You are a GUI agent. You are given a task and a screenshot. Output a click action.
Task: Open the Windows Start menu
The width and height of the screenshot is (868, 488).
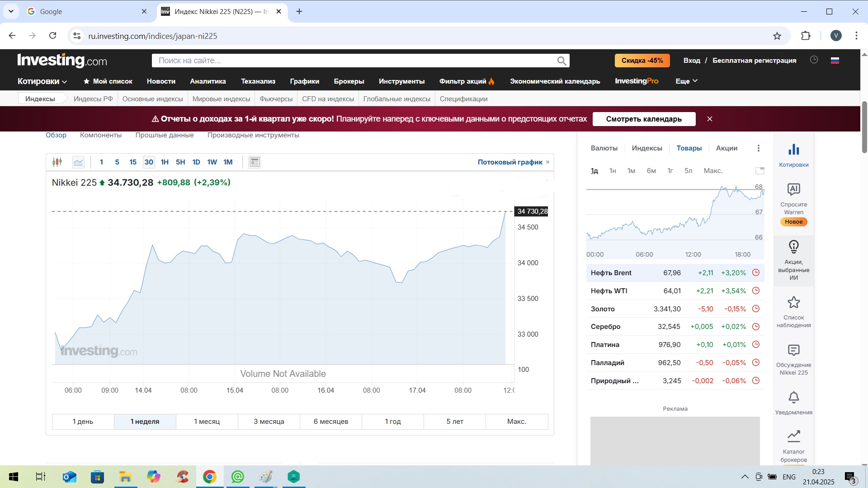[14, 477]
